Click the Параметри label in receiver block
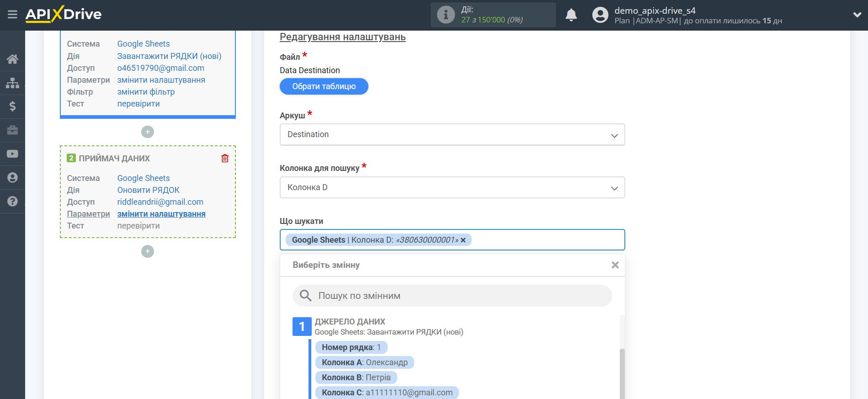868x399 pixels. 88,214
